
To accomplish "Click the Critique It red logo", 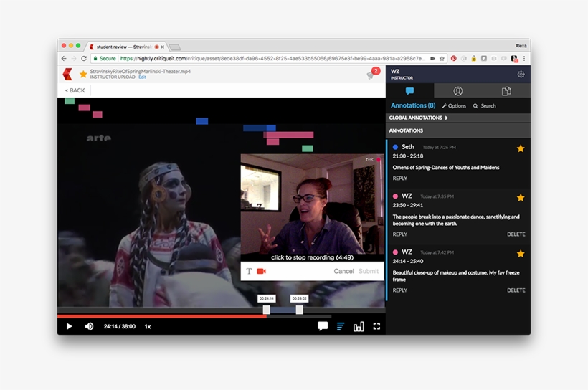I will [x=67, y=74].
